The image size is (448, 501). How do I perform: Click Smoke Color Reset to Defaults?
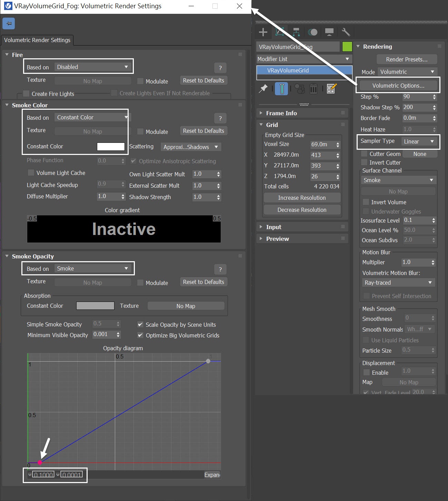pyautogui.click(x=203, y=131)
